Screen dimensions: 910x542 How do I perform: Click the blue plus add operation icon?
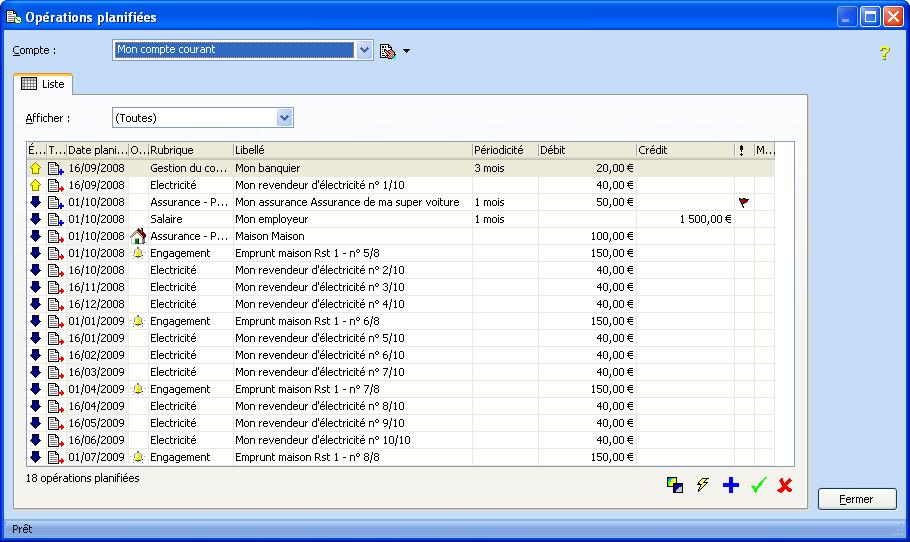(730, 485)
